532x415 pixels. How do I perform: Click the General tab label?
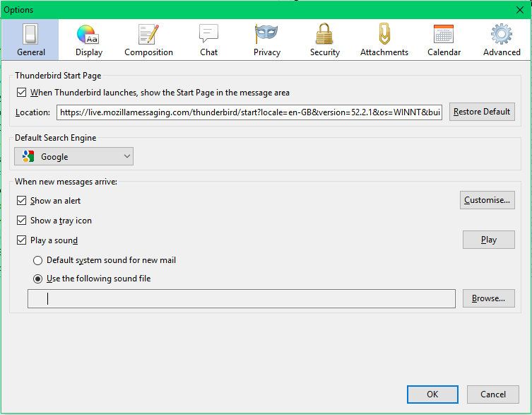[31, 52]
